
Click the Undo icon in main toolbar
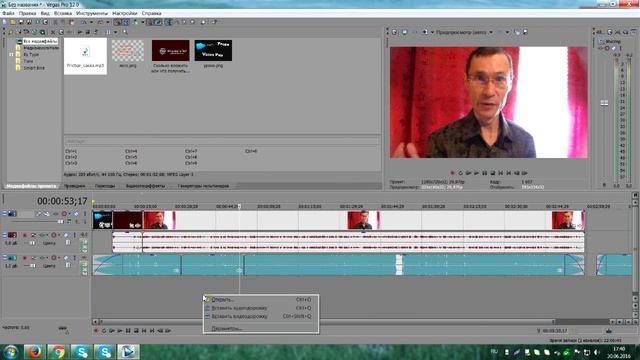pyautogui.click(x=84, y=22)
